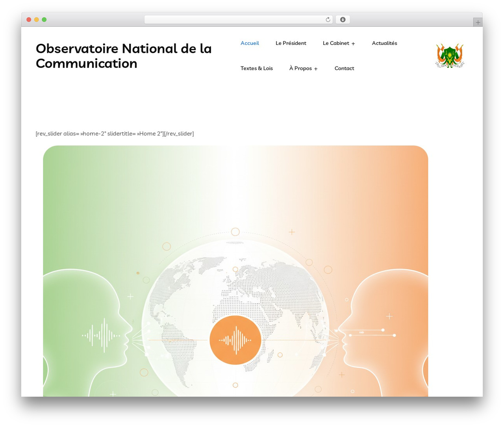Open a new tab with plus button
Image resolution: width=504 pixels, height=427 pixels.
(478, 22)
